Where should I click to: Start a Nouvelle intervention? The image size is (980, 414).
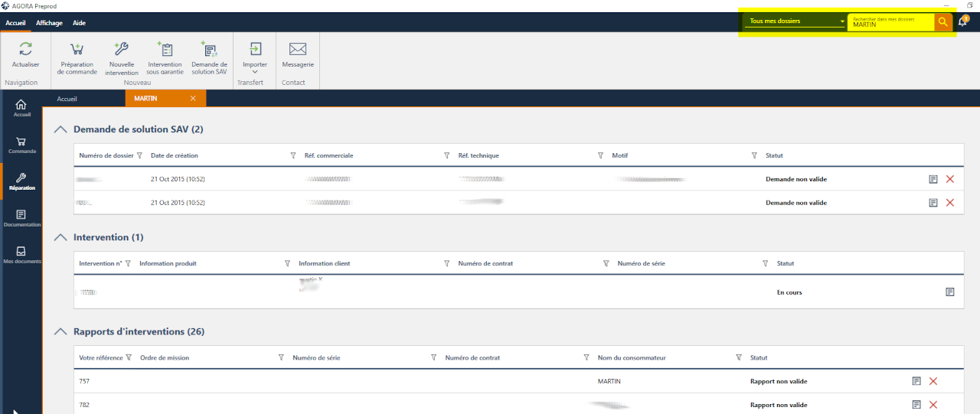[x=121, y=51]
